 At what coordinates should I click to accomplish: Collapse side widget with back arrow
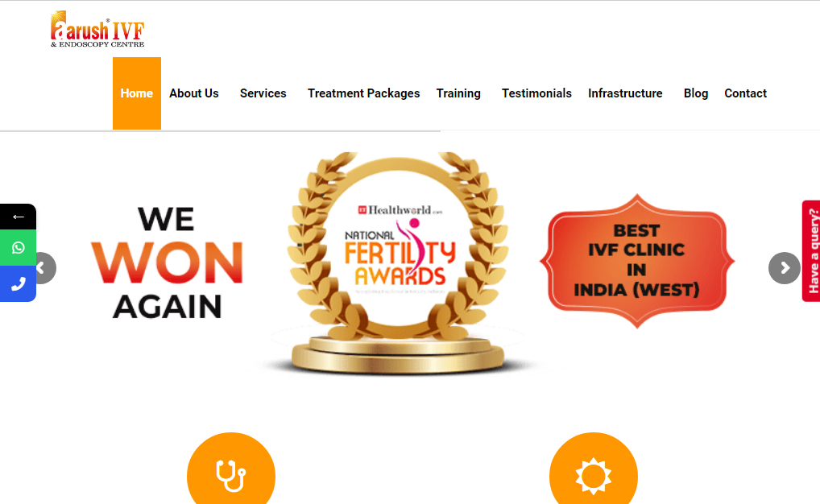coord(19,217)
